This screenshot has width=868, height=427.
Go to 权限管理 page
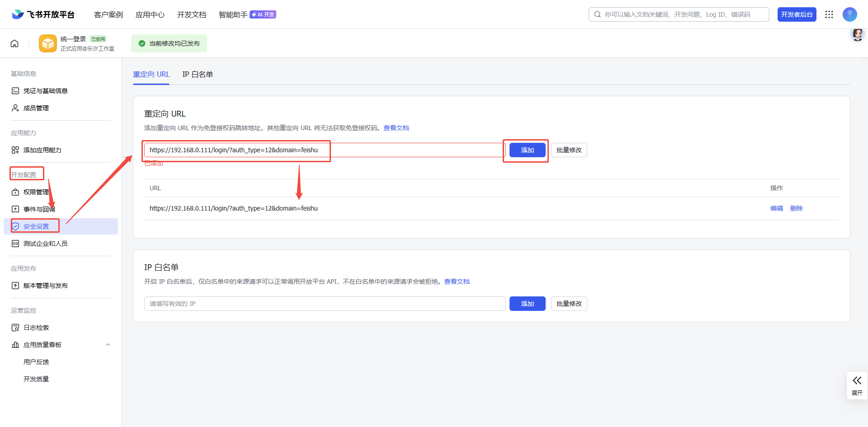tap(36, 192)
